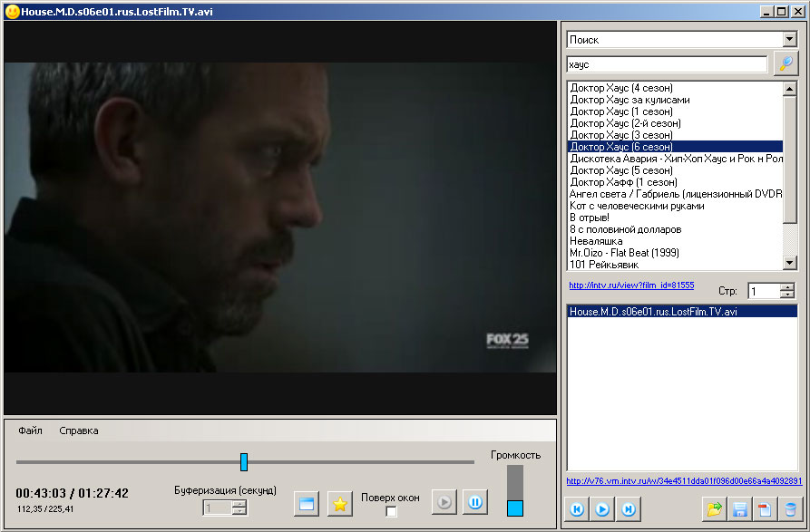810x532 pixels.
Task: Select "101 Рейкьявик" result
Action: [675, 265]
